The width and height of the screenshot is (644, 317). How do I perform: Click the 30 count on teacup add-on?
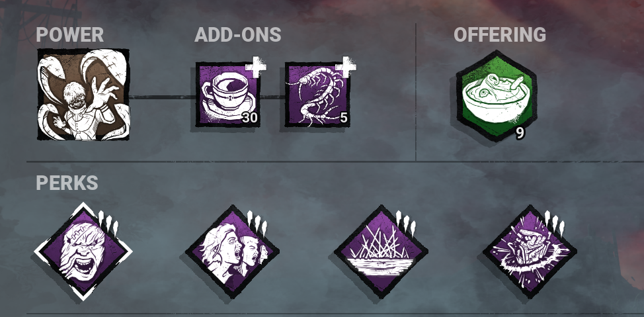250,118
